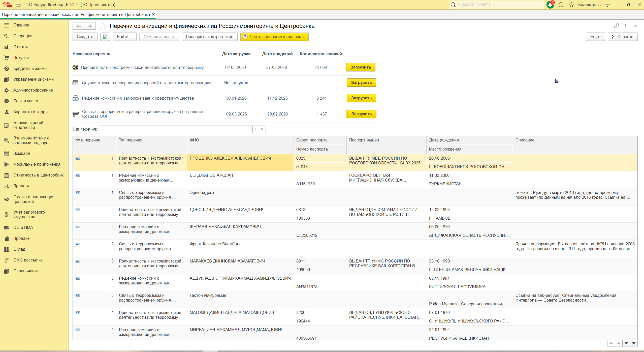Open the top-right panel settings dropdown icon
644x352 pixels.
pyautogui.click(x=607, y=5)
